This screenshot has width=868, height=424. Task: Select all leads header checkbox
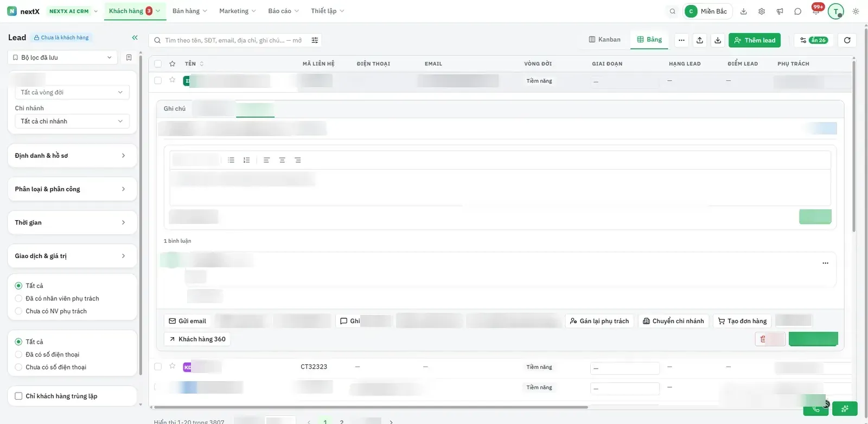click(x=158, y=63)
